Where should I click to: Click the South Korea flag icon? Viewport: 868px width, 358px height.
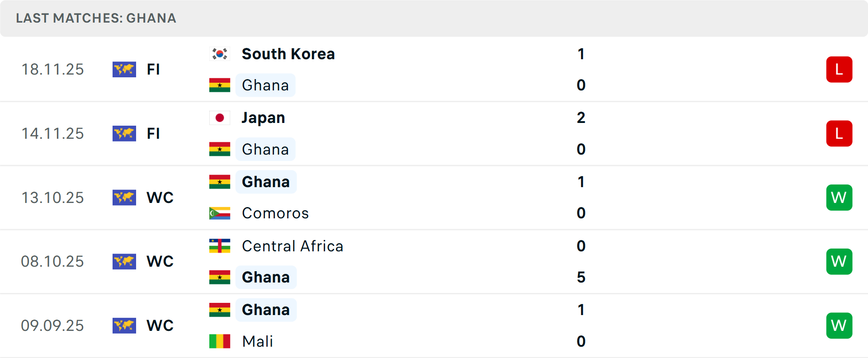click(219, 54)
